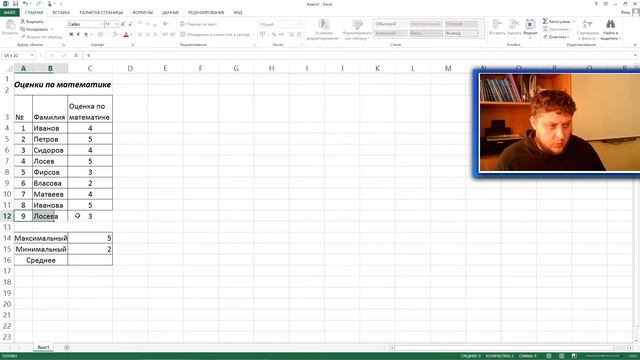Toggle Bold formatting
This screenshot has height=360, width=640.
coord(71,34)
